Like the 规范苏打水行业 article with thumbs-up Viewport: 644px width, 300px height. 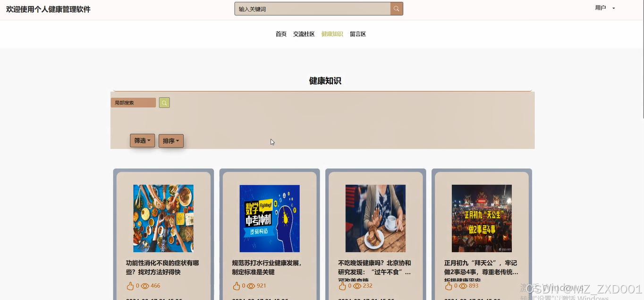(x=237, y=286)
